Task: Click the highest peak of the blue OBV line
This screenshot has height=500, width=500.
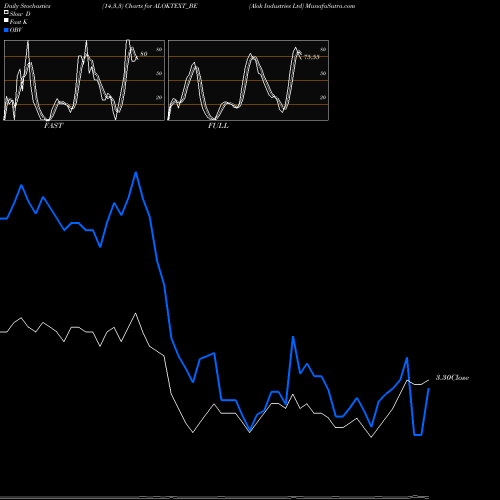Action: [136, 173]
